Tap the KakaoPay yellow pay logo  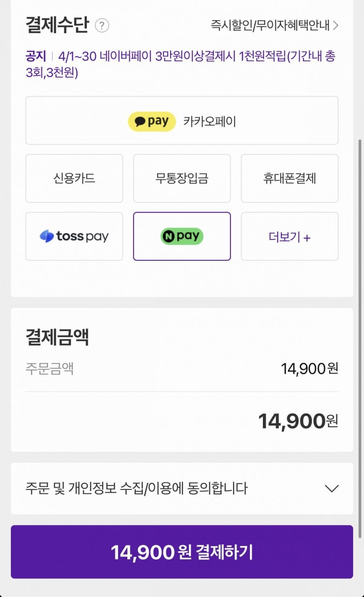tap(152, 121)
